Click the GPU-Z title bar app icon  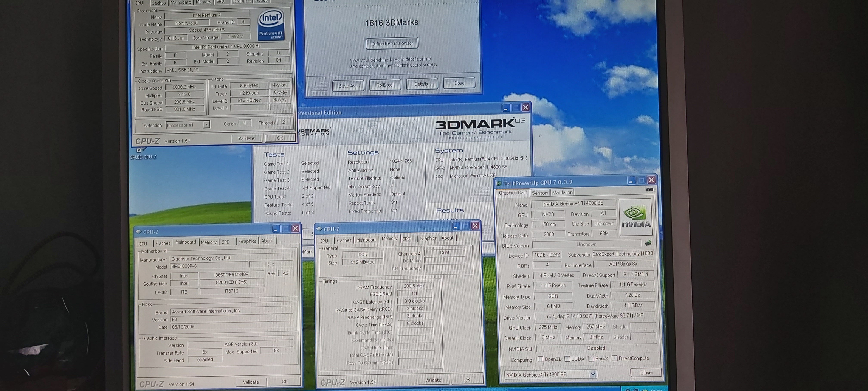tap(498, 183)
